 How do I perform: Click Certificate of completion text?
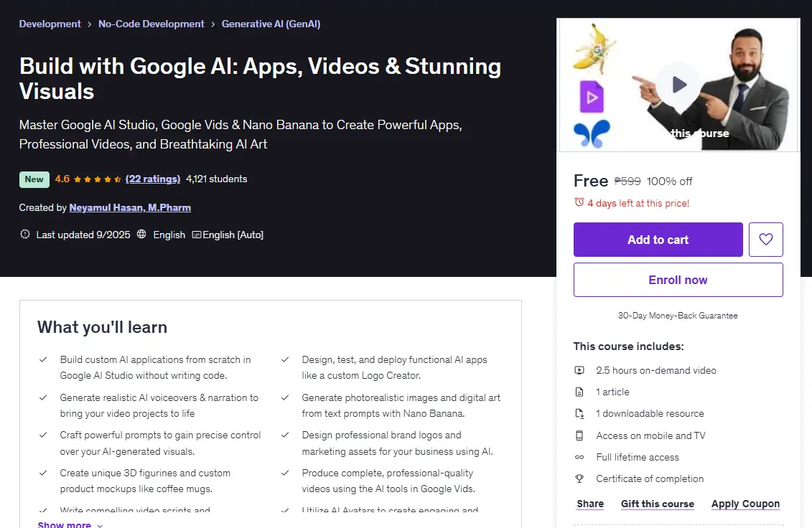coord(650,478)
